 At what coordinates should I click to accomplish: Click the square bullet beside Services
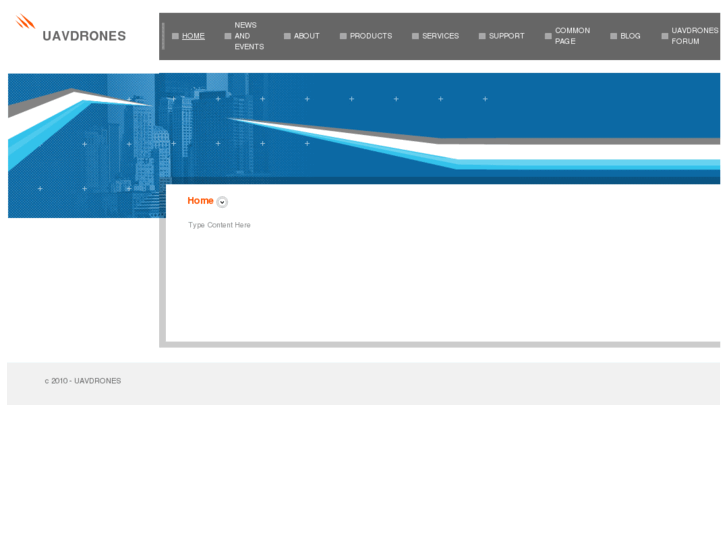click(415, 36)
